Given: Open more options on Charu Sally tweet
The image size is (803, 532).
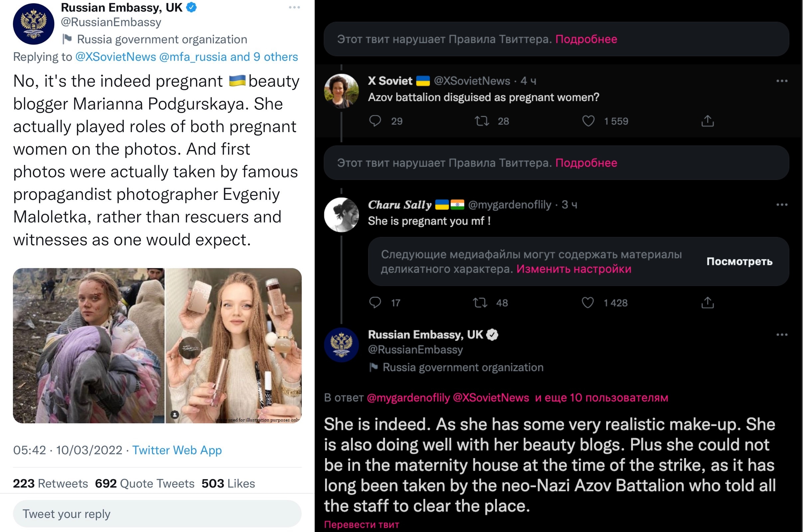Looking at the screenshot, I should tap(782, 204).
